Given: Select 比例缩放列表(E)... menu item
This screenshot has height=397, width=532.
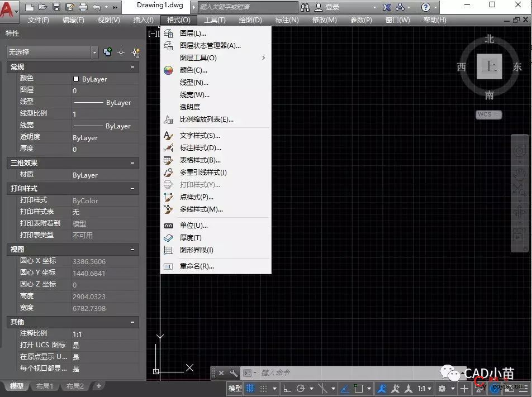Looking at the screenshot, I should click(216, 119).
